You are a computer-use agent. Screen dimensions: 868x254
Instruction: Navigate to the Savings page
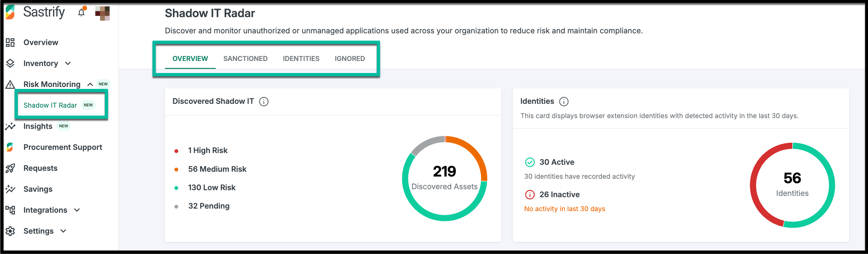pyautogui.click(x=38, y=189)
